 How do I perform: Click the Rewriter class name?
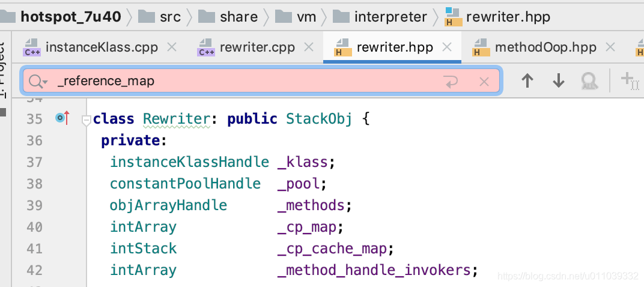[x=177, y=119]
